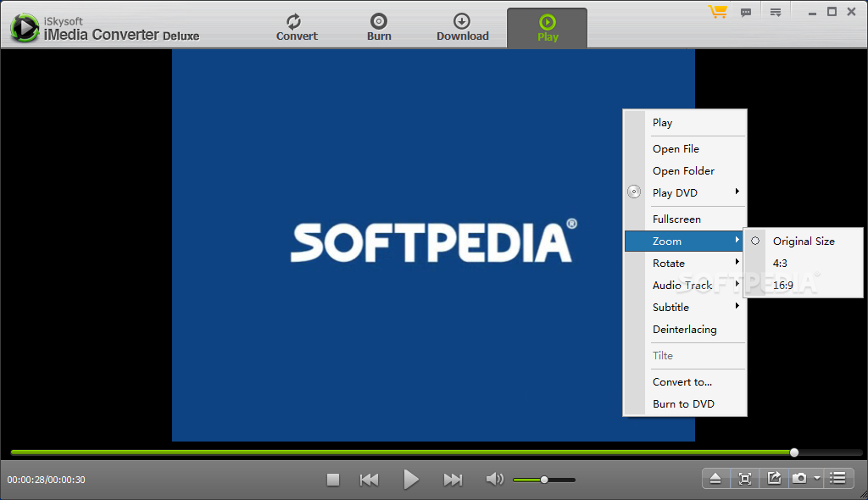Select Open Folder from context menu
Screen dimensions: 868x500
pyautogui.click(x=685, y=171)
